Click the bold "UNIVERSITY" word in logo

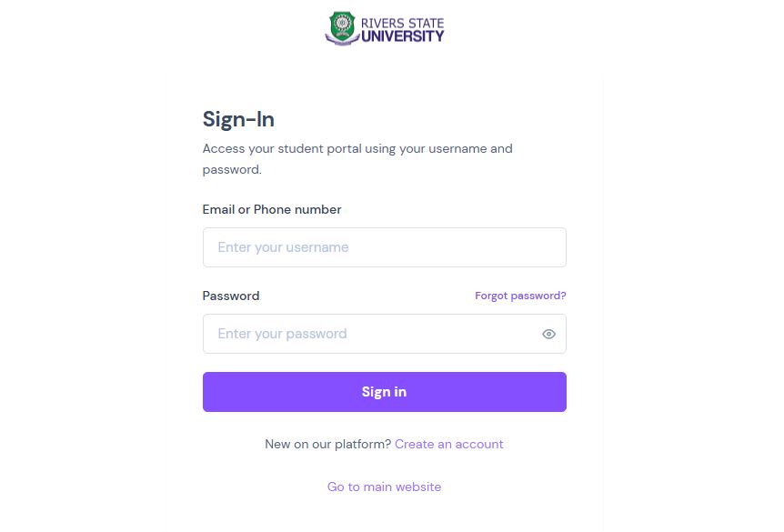point(403,36)
